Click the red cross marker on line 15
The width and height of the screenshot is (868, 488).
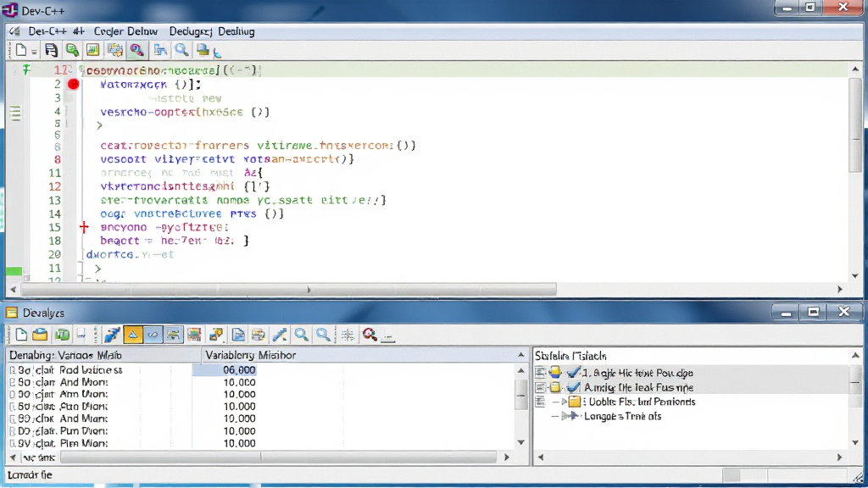84,227
